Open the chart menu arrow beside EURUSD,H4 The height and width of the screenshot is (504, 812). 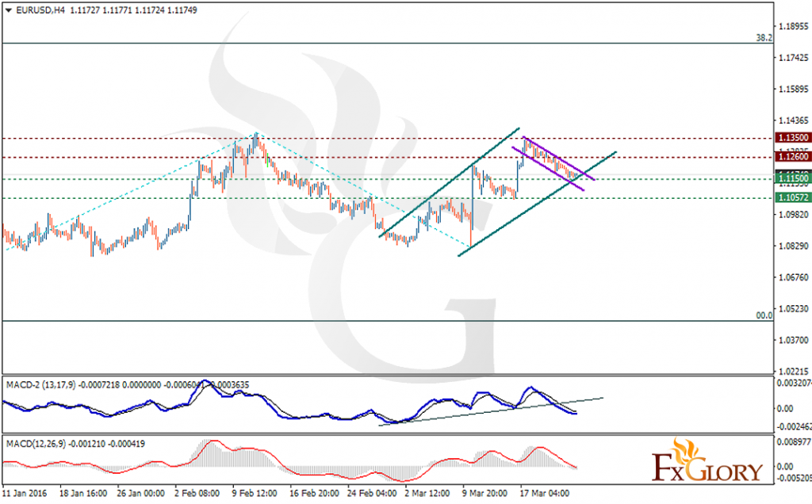[8, 10]
